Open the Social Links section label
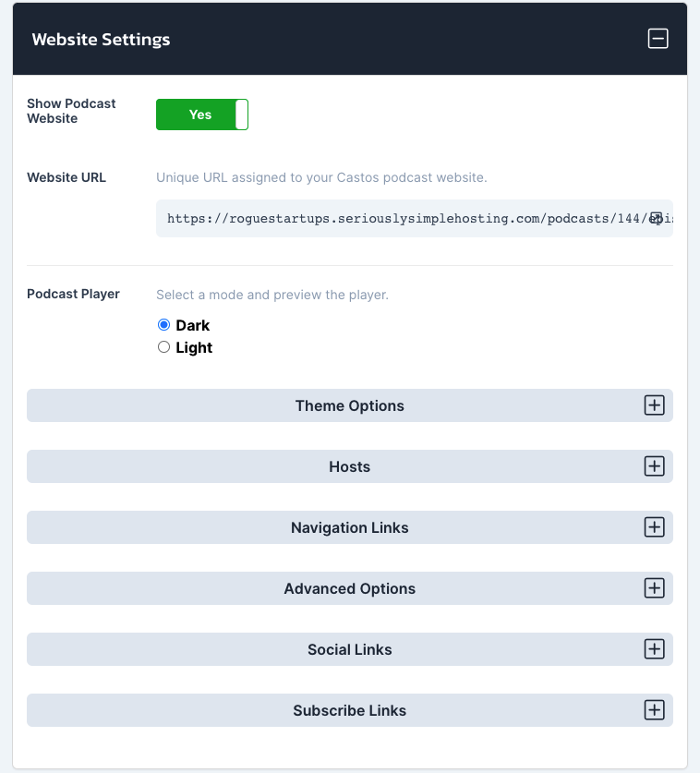The width and height of the screenshot is (700, 773). (x=349, y=649)
